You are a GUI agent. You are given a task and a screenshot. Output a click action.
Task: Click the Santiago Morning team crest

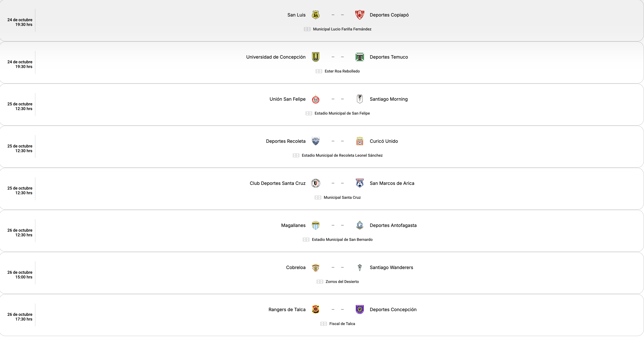tap(359, 99)
